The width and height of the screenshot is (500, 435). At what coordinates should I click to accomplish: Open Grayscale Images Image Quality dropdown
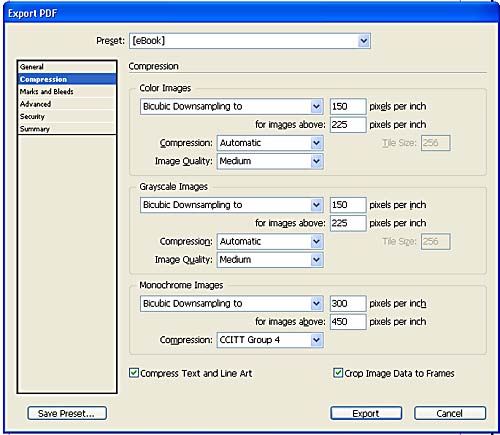pyautogui.click(x=270, y=260)
